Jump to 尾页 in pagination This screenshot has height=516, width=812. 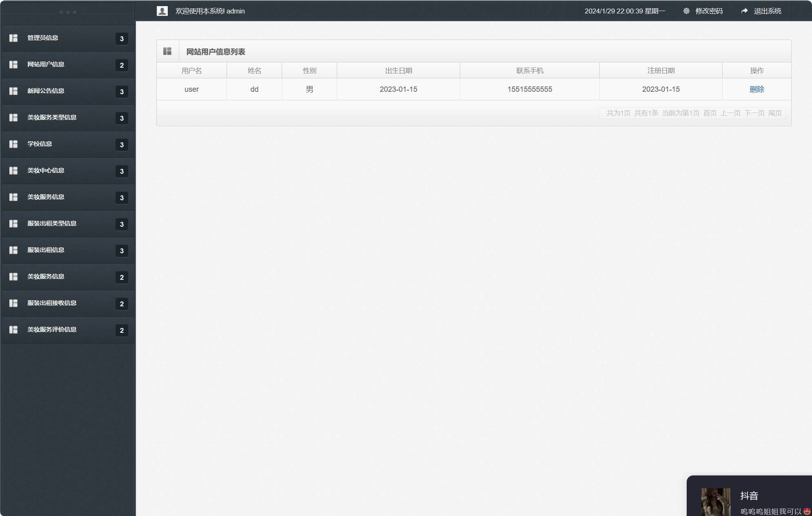pyautogui.click(x=775, y=113)
